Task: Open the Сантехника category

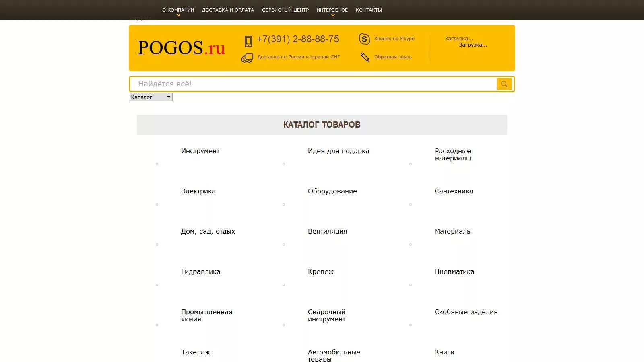Action: pyautogui.click(x=454, y=191)
